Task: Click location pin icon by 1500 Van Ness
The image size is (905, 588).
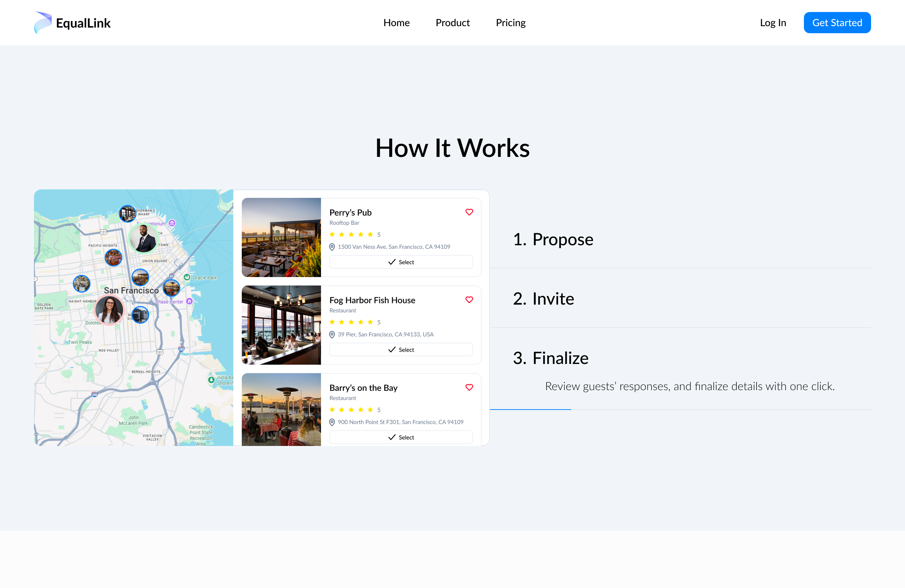Action: tap(332, 247)
